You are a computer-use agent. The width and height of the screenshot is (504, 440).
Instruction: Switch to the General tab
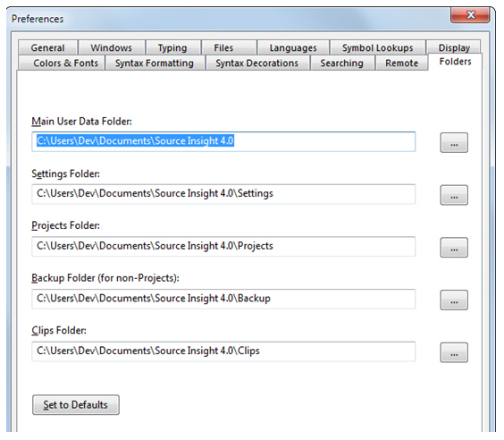click(x=48, y=47)
